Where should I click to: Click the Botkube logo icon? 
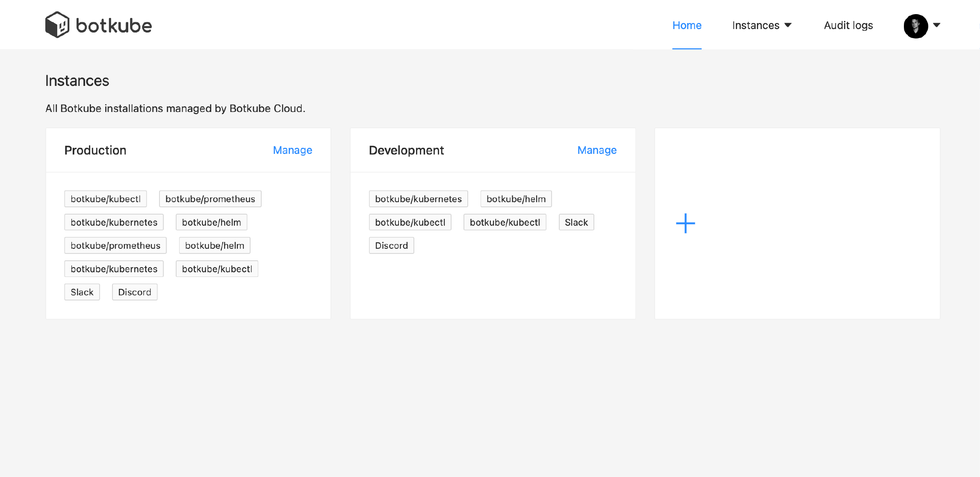point(58,24)
